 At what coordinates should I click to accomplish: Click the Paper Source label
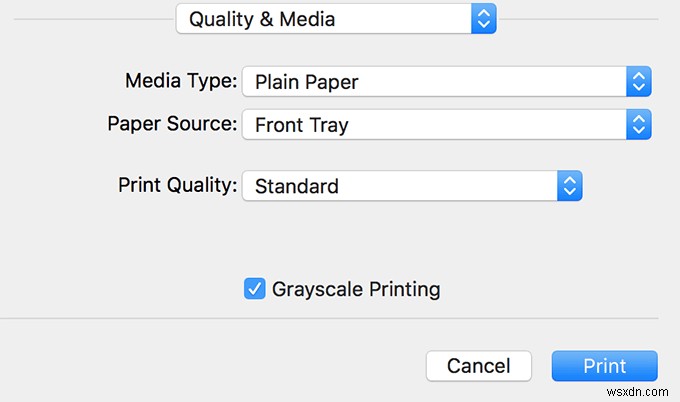tap(172, 124)
